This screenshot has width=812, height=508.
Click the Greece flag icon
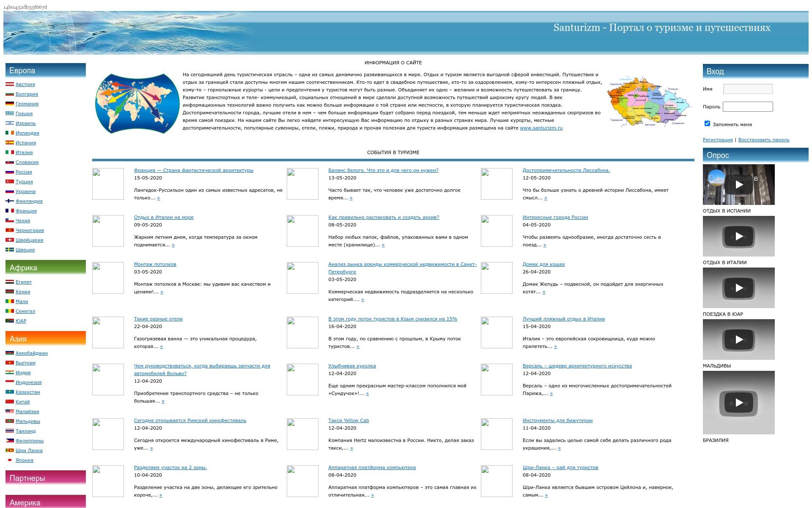coord(9,113)
